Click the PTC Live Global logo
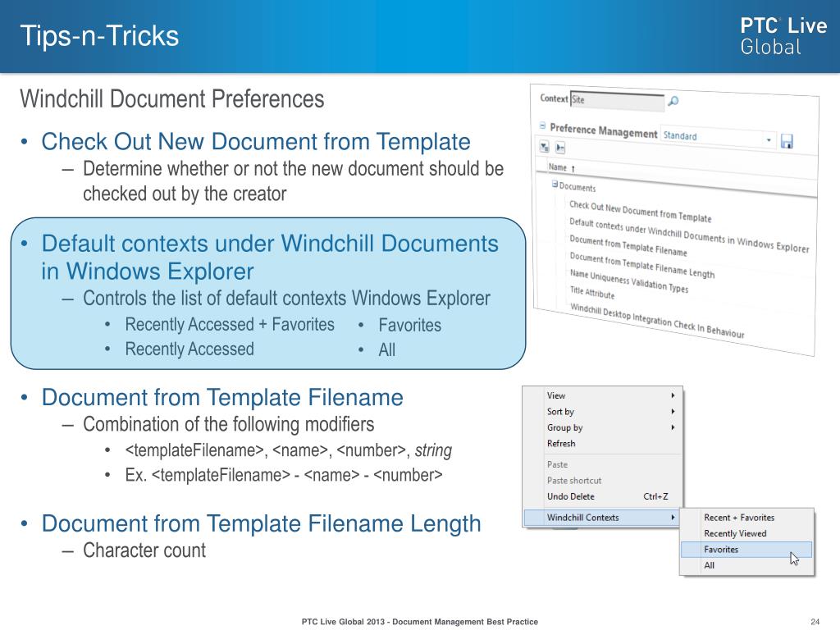The width and height of the screenshot is (840, 630). [x=783, y=36]
